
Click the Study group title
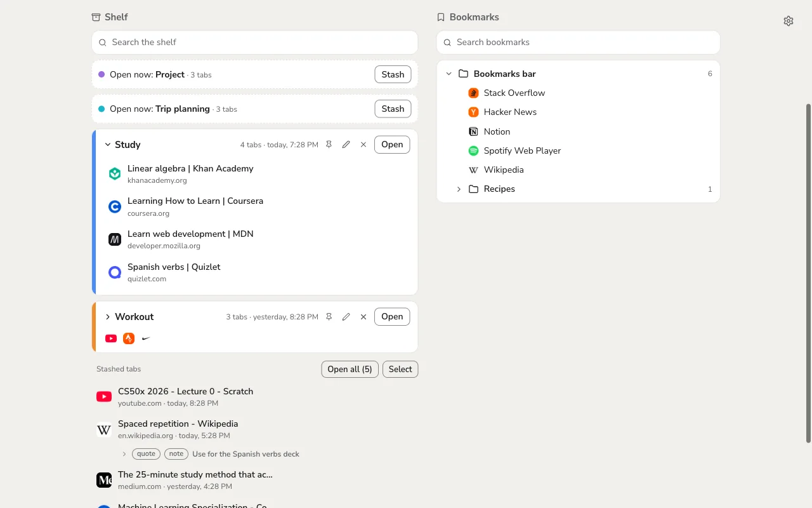coord(128,145)
